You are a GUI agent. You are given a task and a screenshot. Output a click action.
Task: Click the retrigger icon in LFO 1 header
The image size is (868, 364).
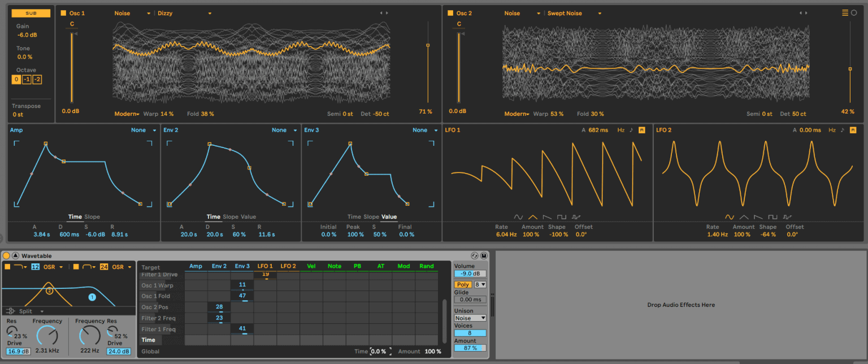tap(643, 129)
